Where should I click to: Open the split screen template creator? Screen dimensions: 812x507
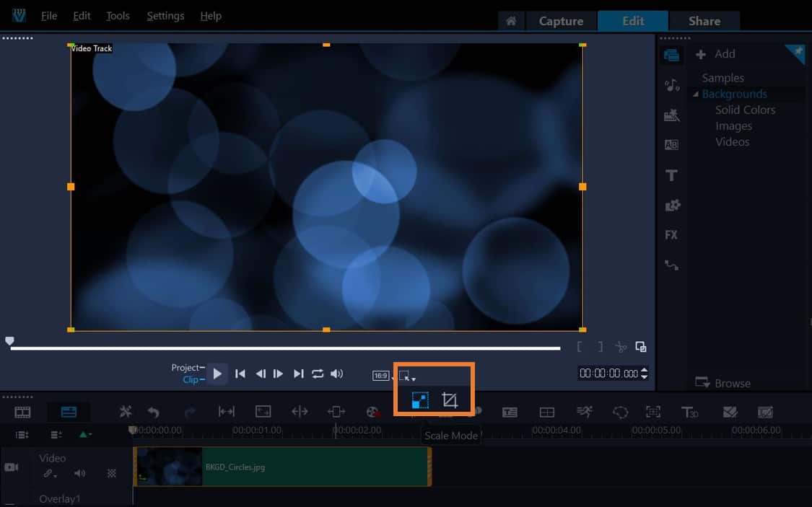547,413
